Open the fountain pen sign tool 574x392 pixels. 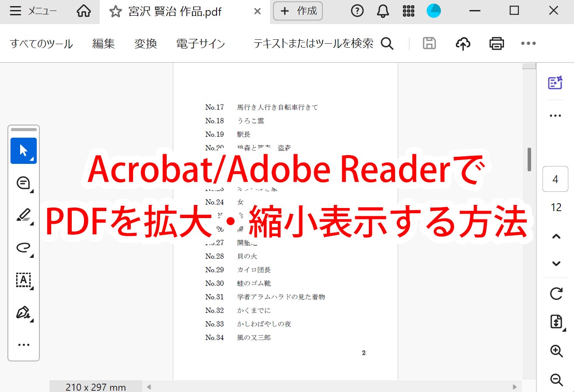(24, 312)
